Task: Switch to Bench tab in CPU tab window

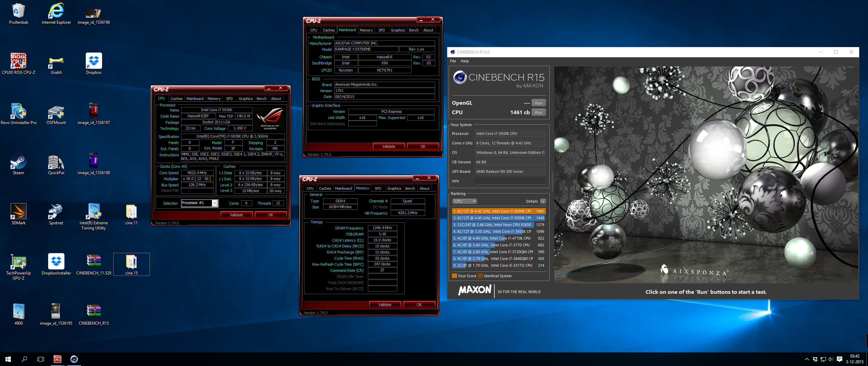Action: (x=261, y=99)
